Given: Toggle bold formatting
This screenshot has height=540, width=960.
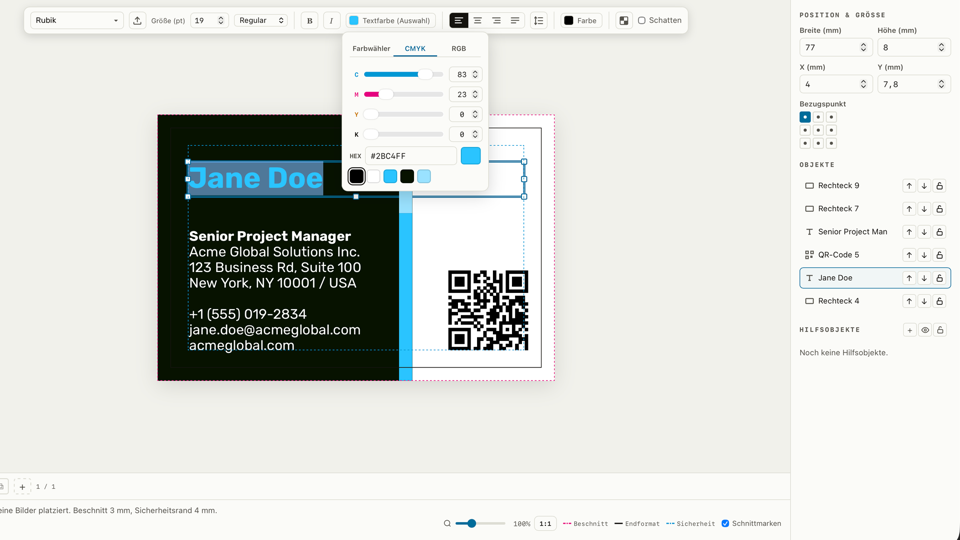Looking at the screenshot, I should pyautogui.click(x=309, y=20).
